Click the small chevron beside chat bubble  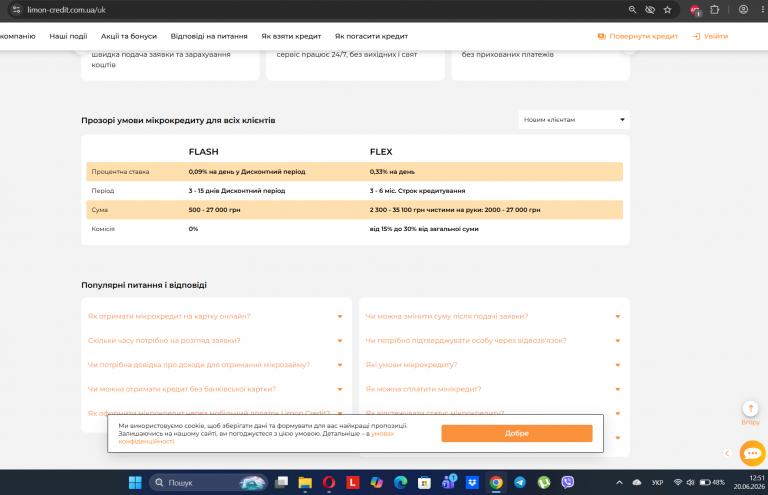click(x=728, y=453)
